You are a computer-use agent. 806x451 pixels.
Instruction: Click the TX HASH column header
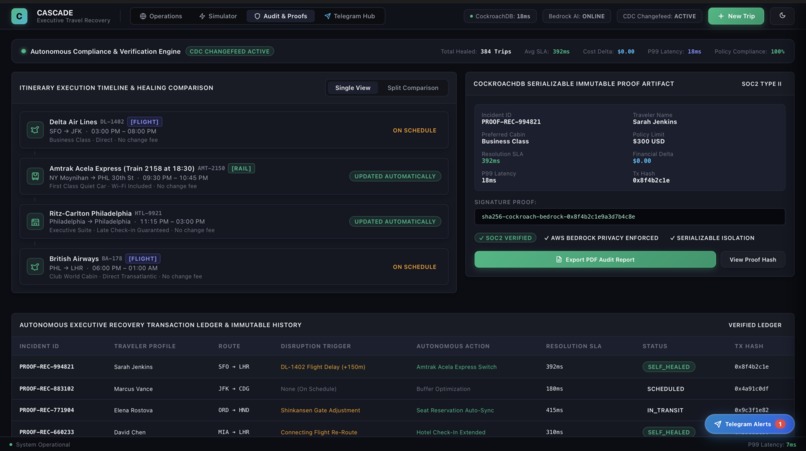[x=748, y=346]
